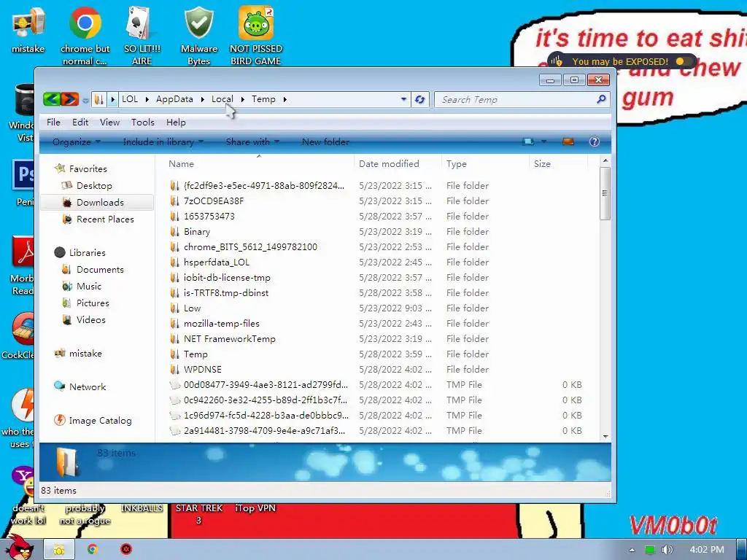Expand the arrow after Temp in breadcrumb

pyautogui.click(x=285, y=99)
